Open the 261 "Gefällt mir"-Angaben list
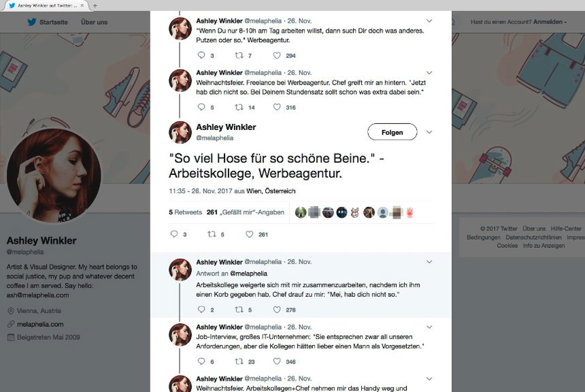 click(x=245, y=212)
